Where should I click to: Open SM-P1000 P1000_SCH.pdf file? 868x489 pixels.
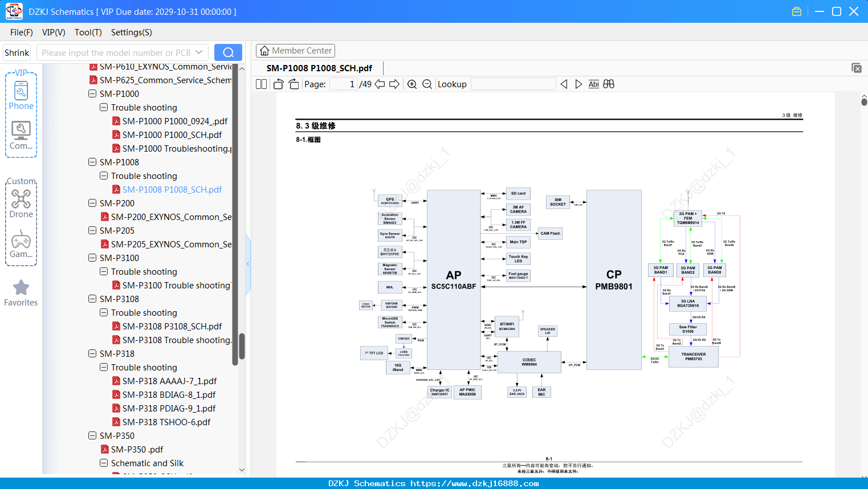[172, 135]
